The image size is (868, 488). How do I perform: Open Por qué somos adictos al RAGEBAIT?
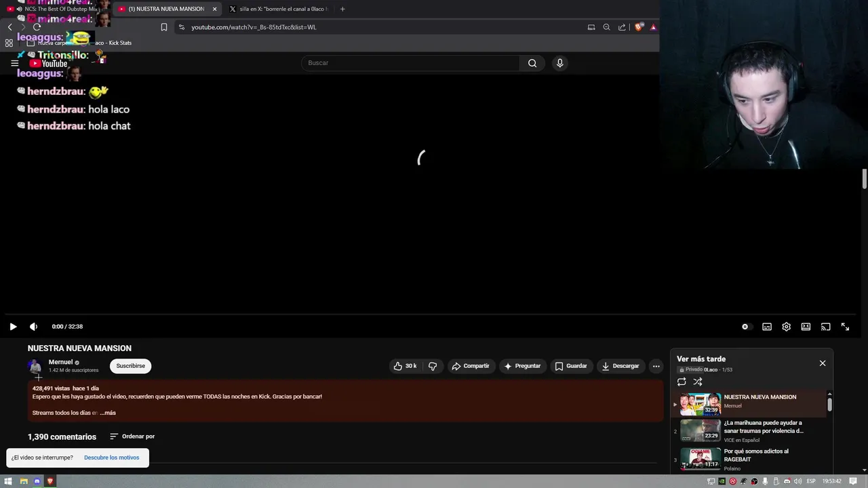749,460
